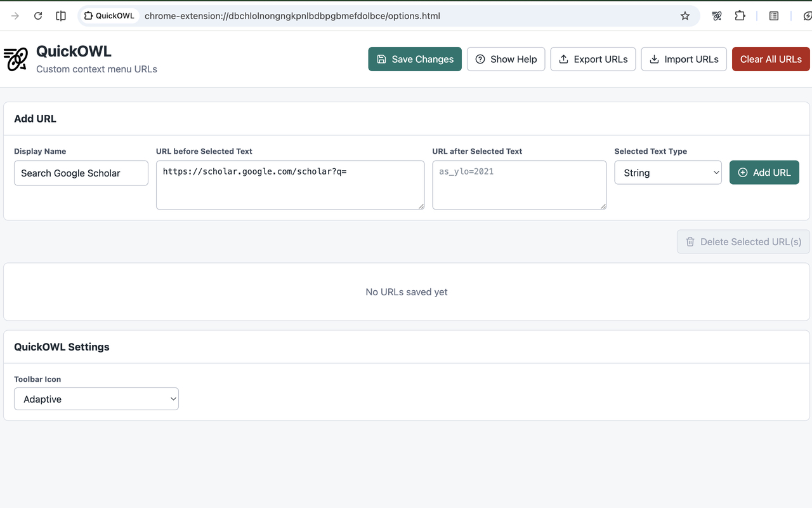Focus the Display Name input field

tap(81, 173)
